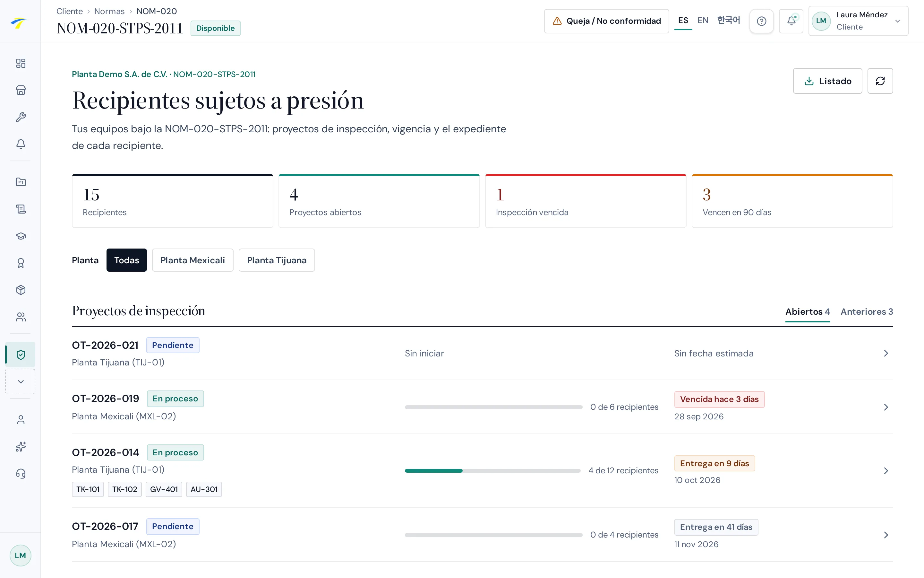The width and height of the screenshot is (924, 578).
Task: Download the Listado
Action: pos(827,81)
